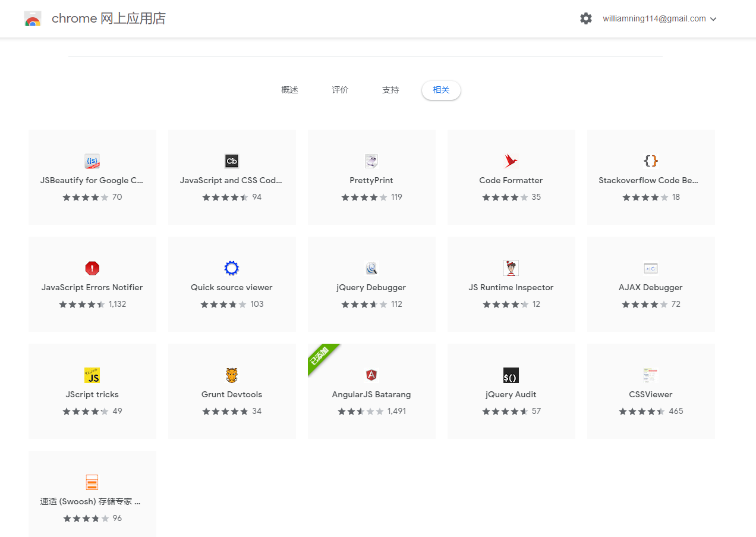Click the chrome 网上应用店 header title
The image size is (756, 537).
tap(109, 18)
